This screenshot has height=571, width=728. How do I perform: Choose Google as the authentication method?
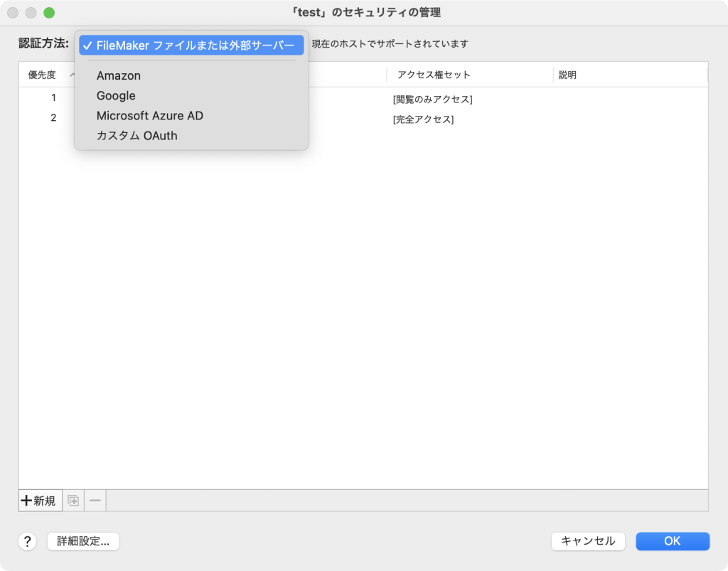click(116, 95)
